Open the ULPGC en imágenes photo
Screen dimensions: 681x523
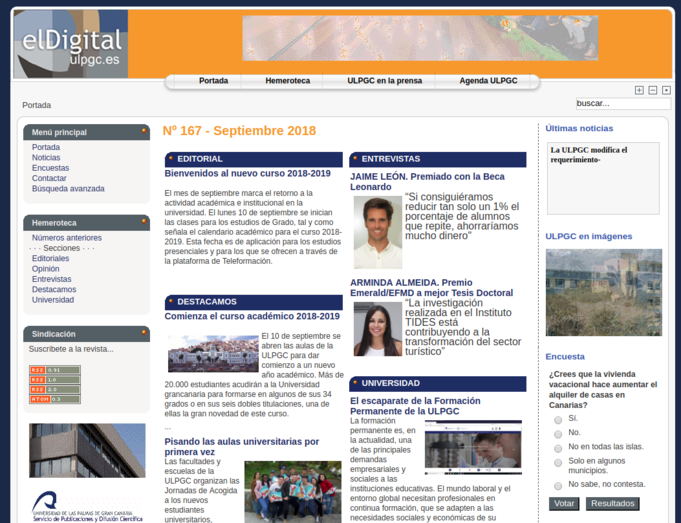pyautogui.click(x=603, y=292)
